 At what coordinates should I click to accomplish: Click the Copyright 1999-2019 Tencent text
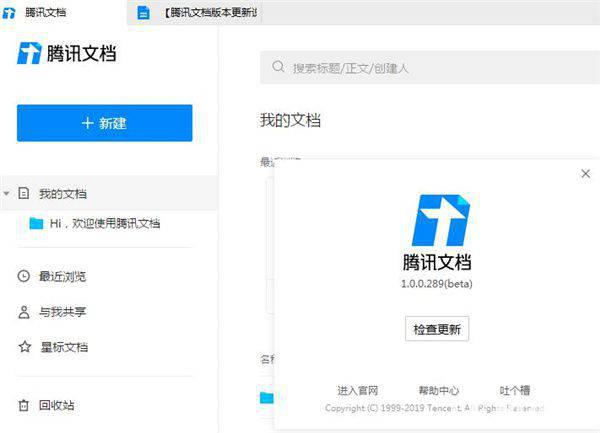point(434,408)
